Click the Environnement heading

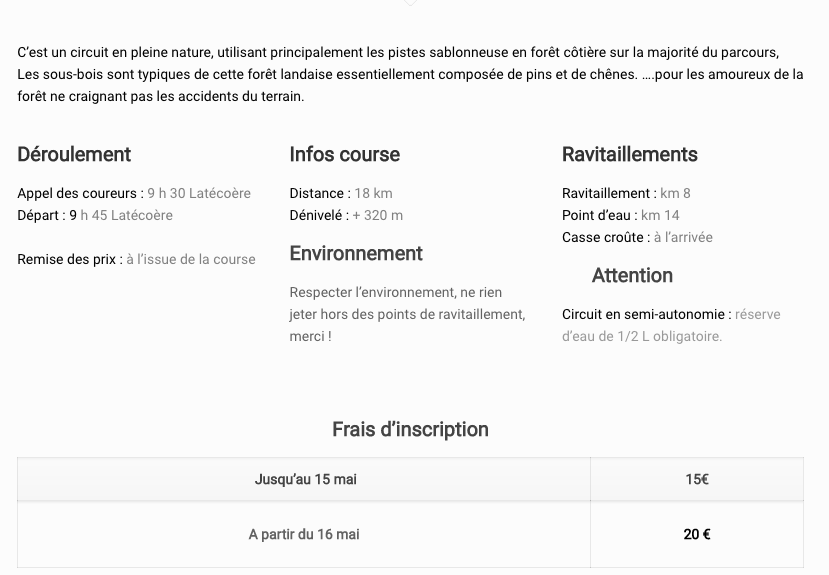[x=356, y=254]
